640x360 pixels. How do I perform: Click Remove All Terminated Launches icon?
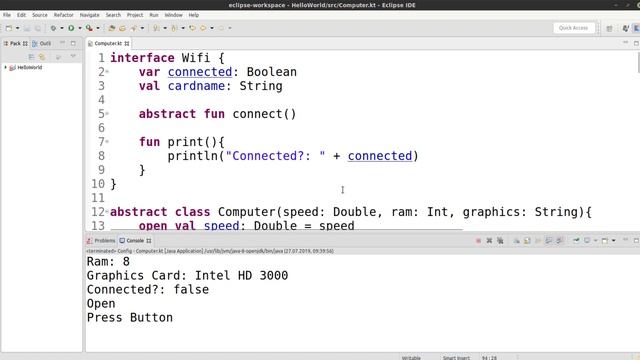point(500,241)
